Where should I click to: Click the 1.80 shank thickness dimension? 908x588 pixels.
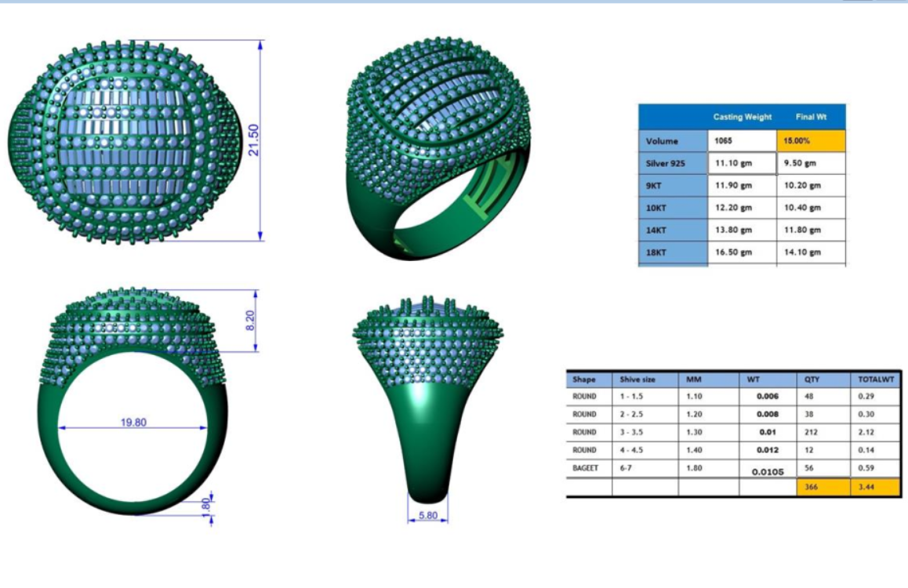(205, 506)
